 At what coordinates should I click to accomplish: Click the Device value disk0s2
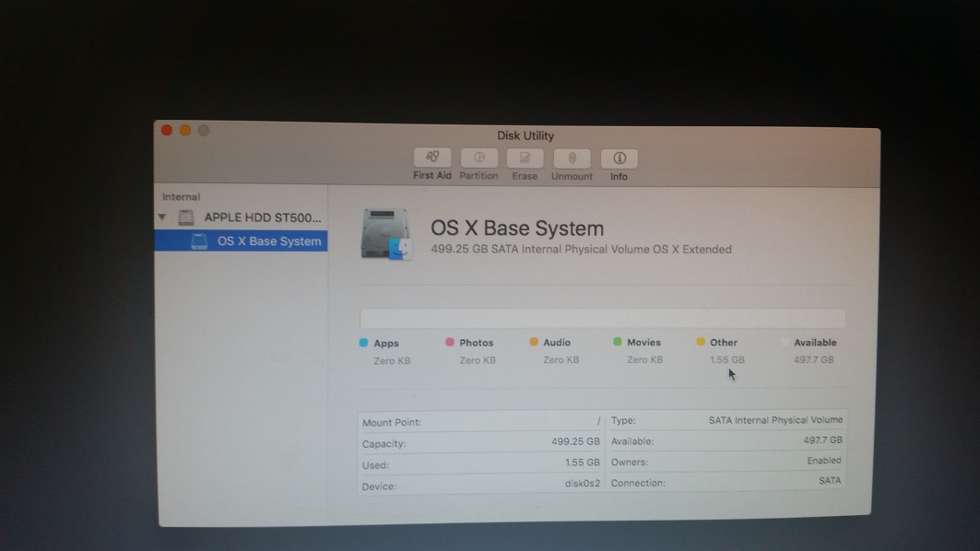[582, 484]
